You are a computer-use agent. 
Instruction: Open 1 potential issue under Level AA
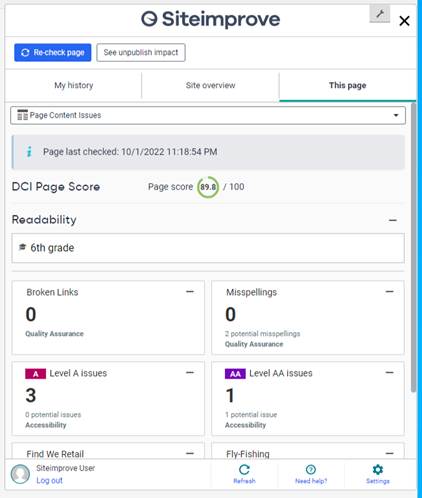coord(251,415)
